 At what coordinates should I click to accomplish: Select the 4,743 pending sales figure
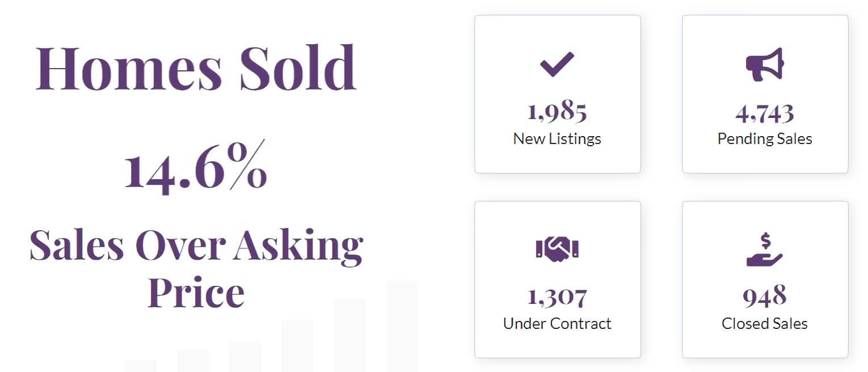pos(765,113)
